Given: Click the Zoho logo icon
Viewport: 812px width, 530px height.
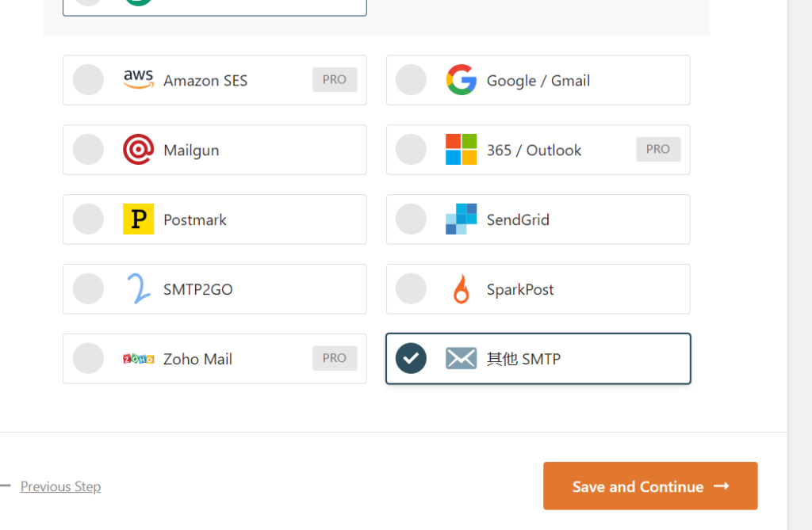Looking at the screenshot, I should (138, 359).
